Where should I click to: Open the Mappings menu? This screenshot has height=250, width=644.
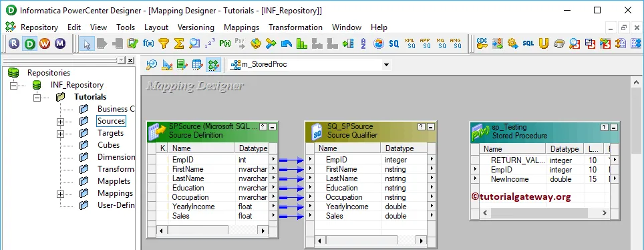pyautogui.click(x=242, y=27)
